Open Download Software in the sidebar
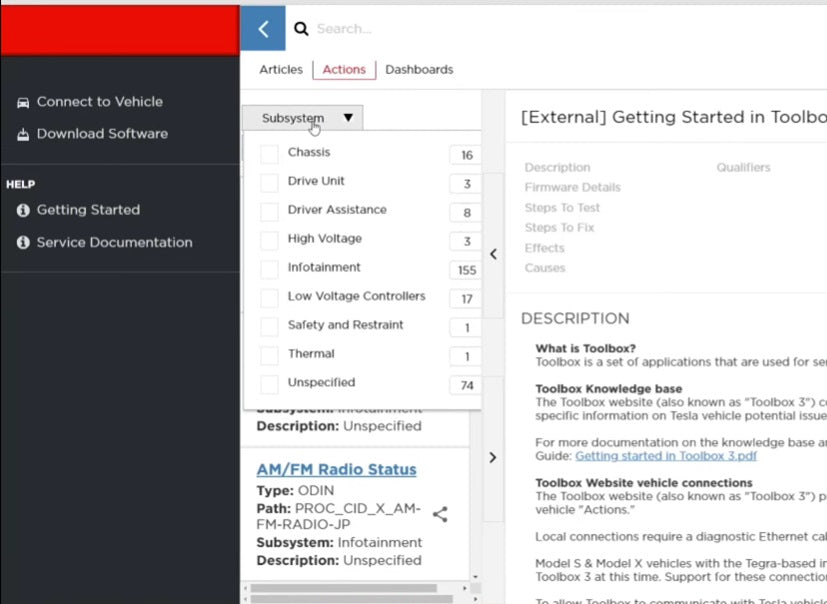 coord(102,134)
